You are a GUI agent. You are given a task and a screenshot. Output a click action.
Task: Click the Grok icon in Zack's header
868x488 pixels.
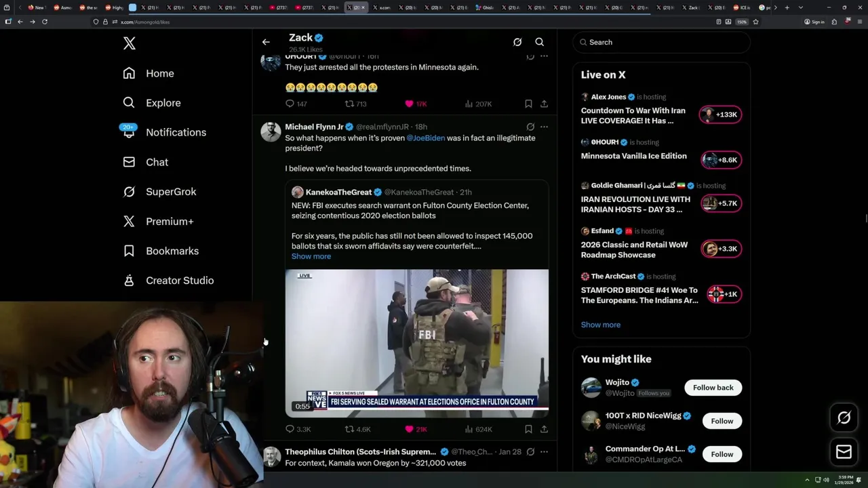(517, 42)
